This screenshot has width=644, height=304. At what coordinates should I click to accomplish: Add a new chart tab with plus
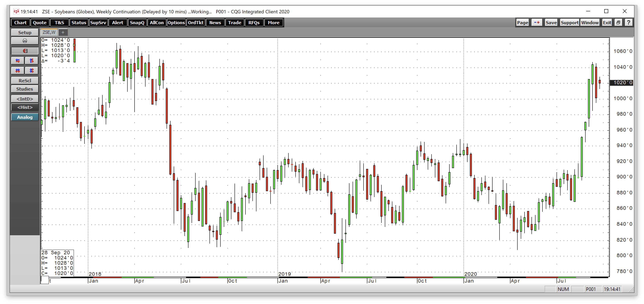63,32
